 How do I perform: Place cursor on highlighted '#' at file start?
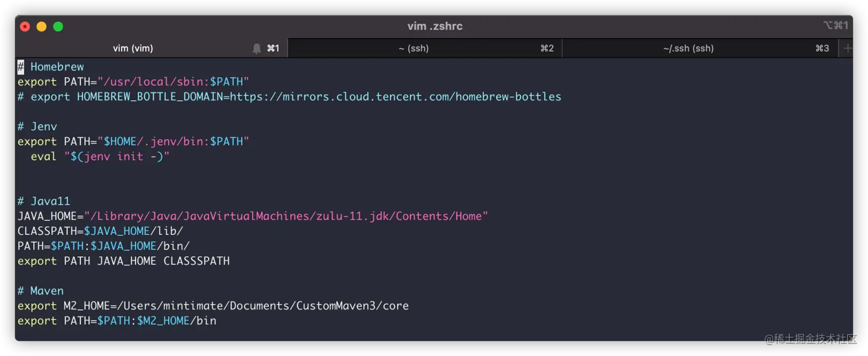pos(21,67)
